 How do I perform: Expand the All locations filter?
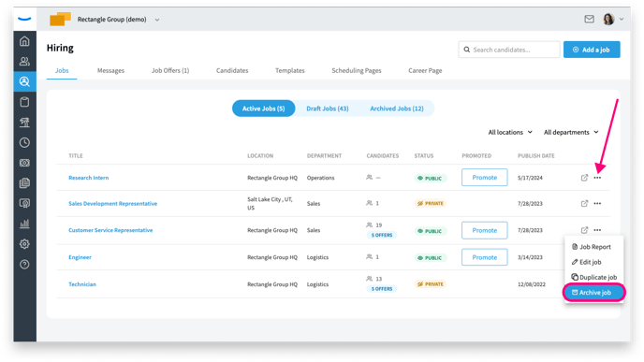510,132
